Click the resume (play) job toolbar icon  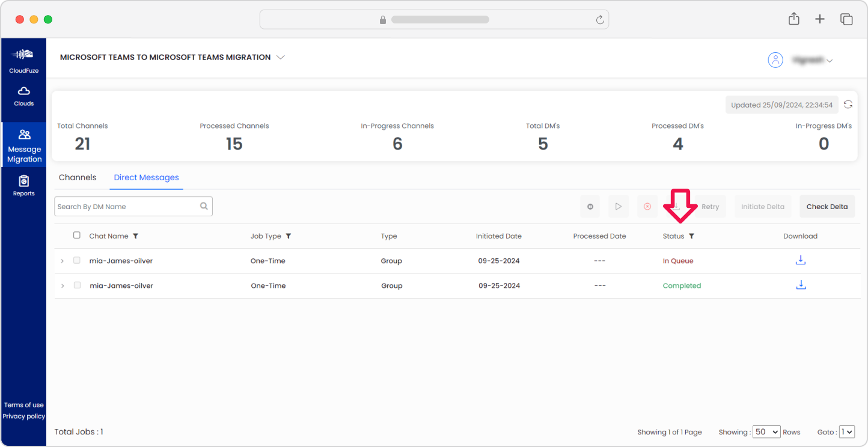click(618, 207)
